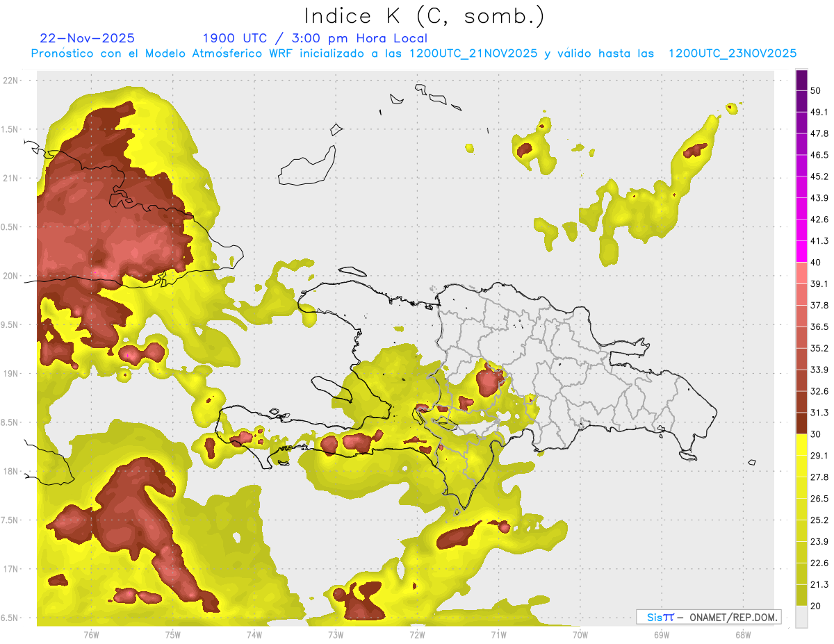Click the '29.1' color bar value
This screenshot has height=644, width=834.
point(819,456)
